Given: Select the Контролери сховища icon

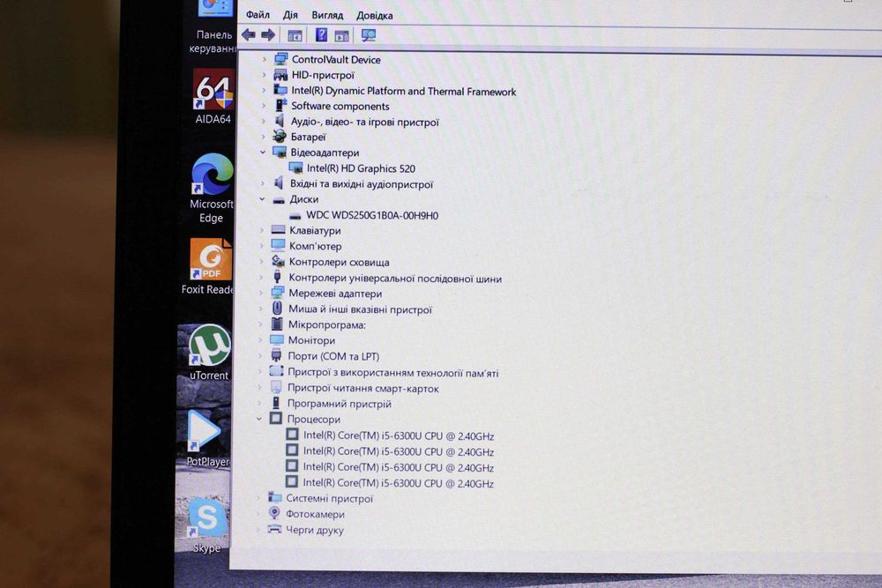Looking at the screenshot, I should tap(278, 261).
